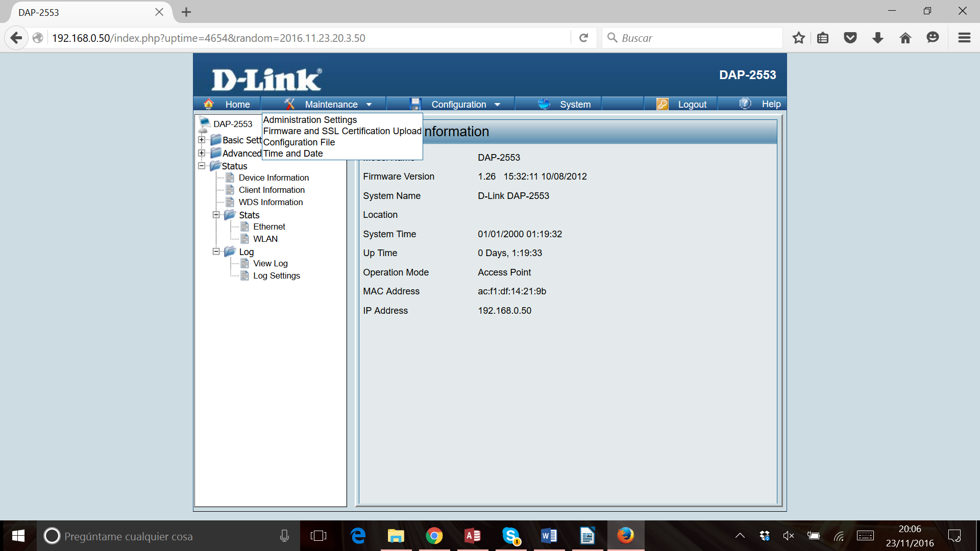The height and width of the screenshot is (551, 980).
Task: Open WDS Information tree item
Action: pyautogui.click(x=271, y=202)
